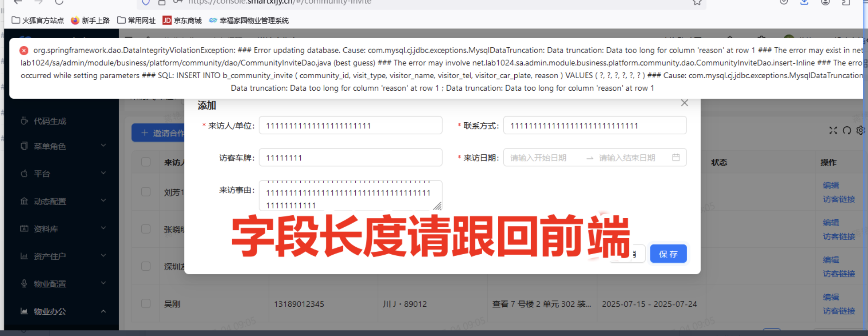Viewport: 868px width, 336px height.
Task: Expand the 平台 chevron
Action: coord(104,173)
